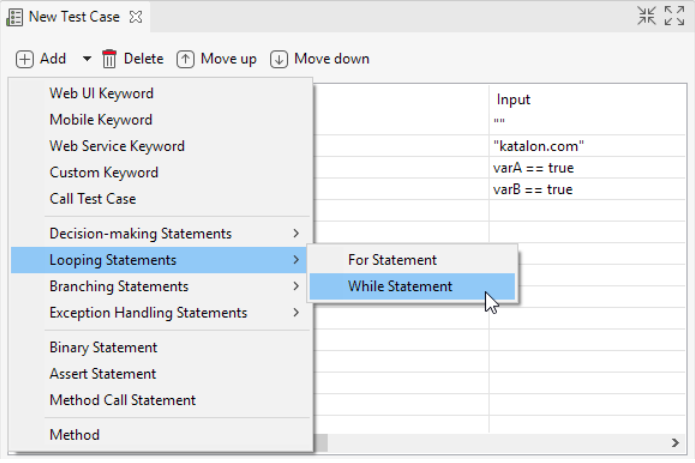Pick Custom Keyword from the list
Image resolution: width=695 pixels, height=463 pixels.
click(103, 172)
